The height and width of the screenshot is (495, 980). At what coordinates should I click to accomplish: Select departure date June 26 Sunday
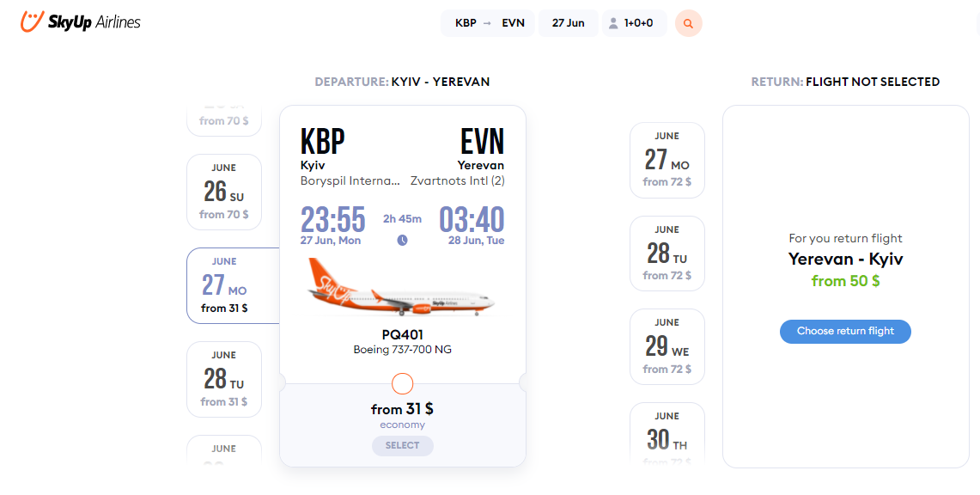[x=224, y=192]
